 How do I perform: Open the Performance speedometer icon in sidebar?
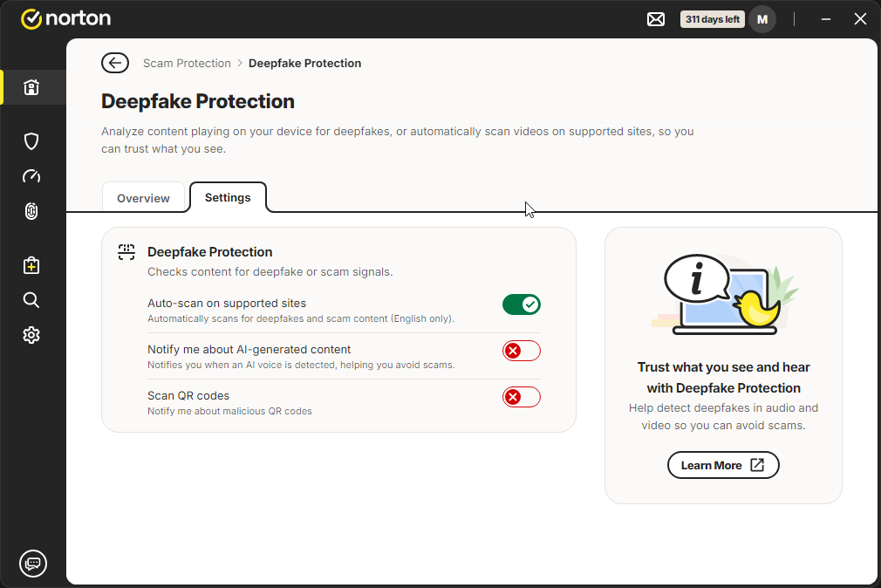tap(31, 176)
